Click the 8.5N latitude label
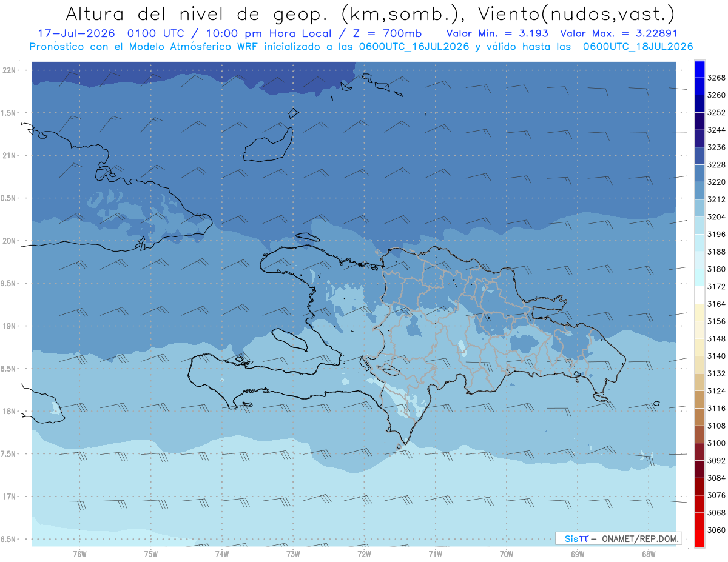 tap(8, 369)
